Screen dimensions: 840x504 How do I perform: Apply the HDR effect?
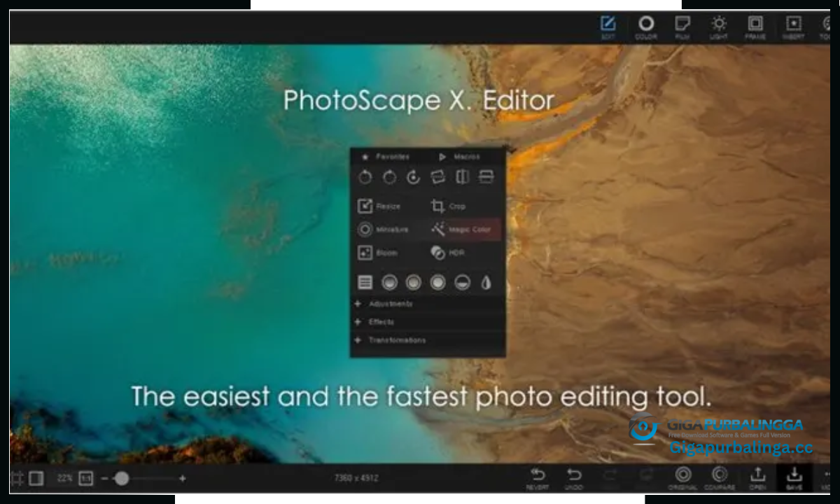click(448, 253)
